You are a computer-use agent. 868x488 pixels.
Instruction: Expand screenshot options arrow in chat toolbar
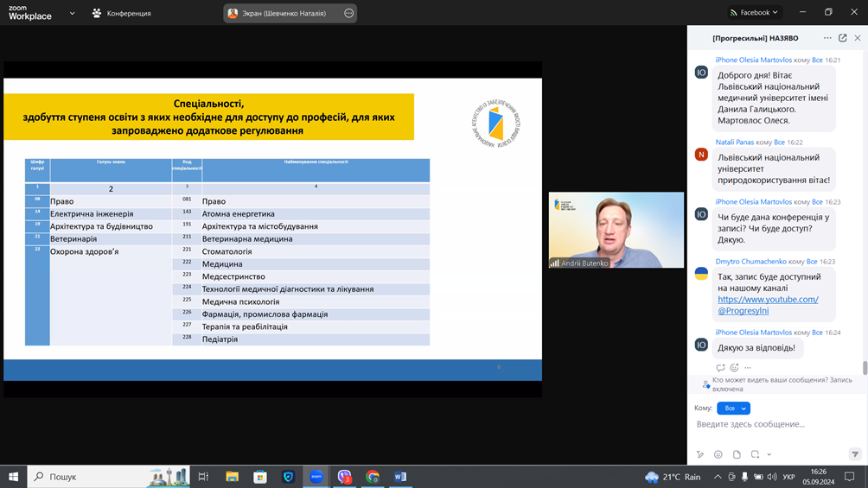(769, 454)
